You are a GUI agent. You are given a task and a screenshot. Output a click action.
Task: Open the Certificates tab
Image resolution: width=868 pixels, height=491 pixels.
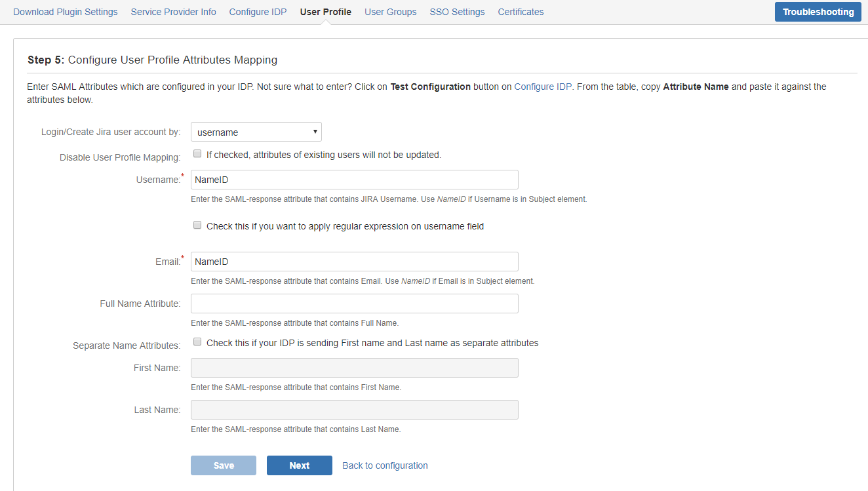tap(521, 12)
